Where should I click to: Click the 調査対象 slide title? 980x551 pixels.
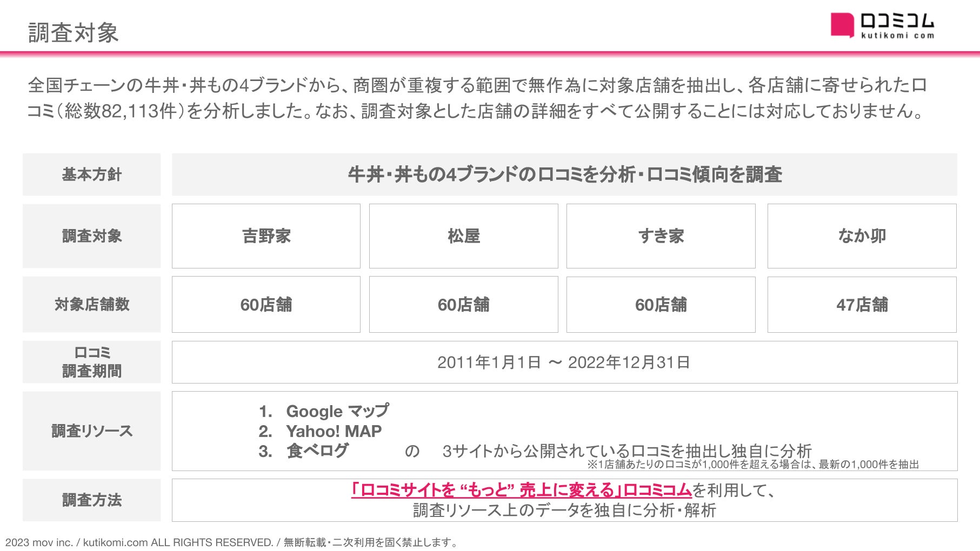click(74, 32)
